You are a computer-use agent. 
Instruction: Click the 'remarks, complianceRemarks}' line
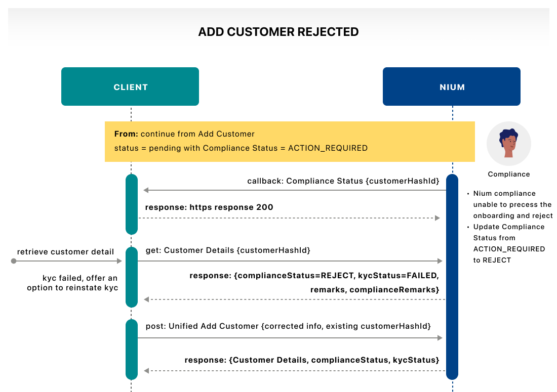click(x=375, y=290)
